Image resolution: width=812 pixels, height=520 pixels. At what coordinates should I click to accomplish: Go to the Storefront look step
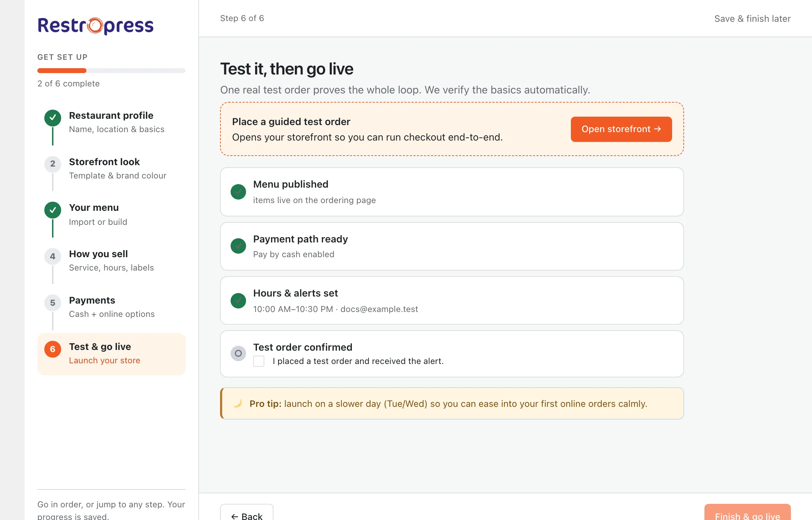coord(111,169)
